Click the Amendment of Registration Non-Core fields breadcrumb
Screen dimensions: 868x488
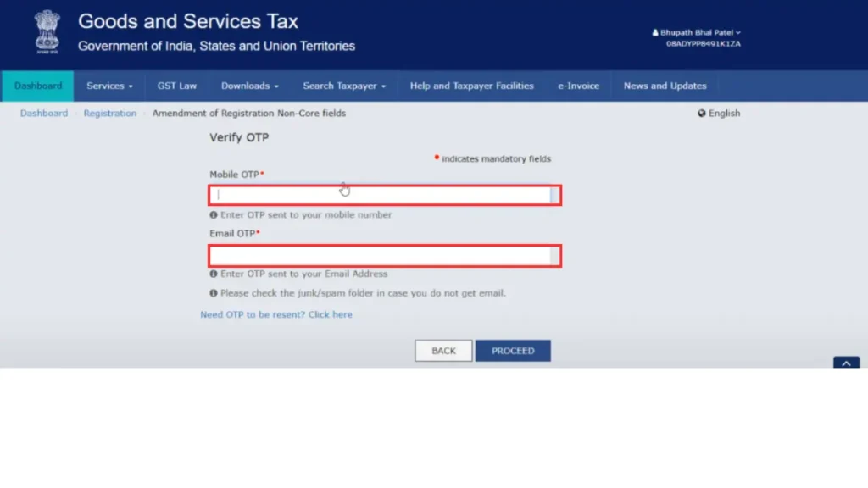click(x=248, y=113)
